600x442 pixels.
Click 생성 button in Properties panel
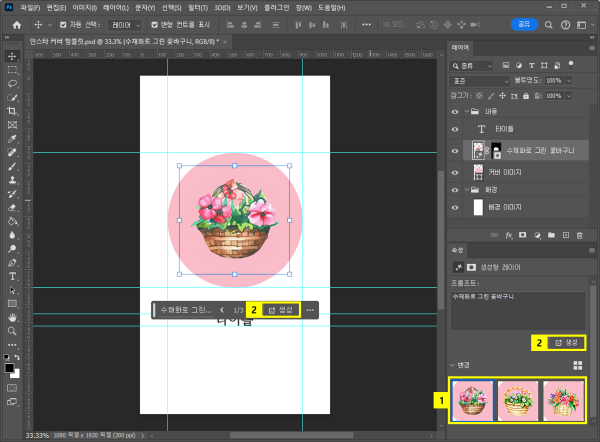[x=566, y=343]
